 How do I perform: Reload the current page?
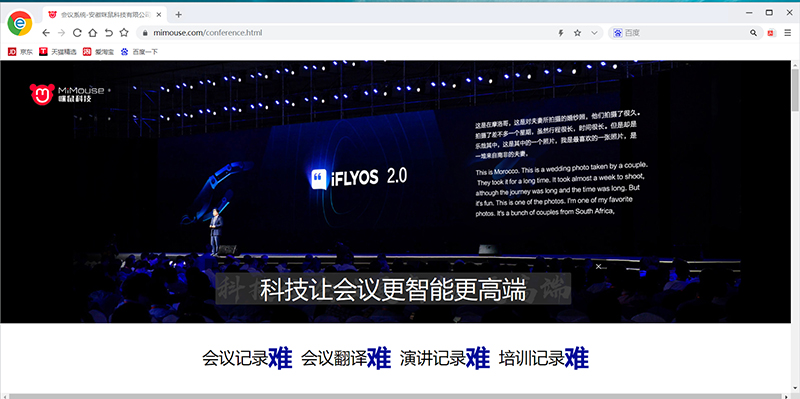click(77, 33)
